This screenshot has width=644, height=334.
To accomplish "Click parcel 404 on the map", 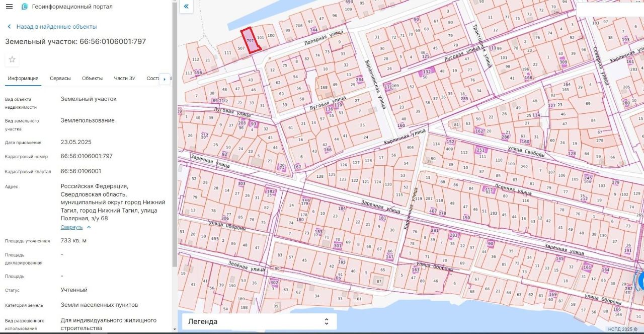I will point(410,148).
